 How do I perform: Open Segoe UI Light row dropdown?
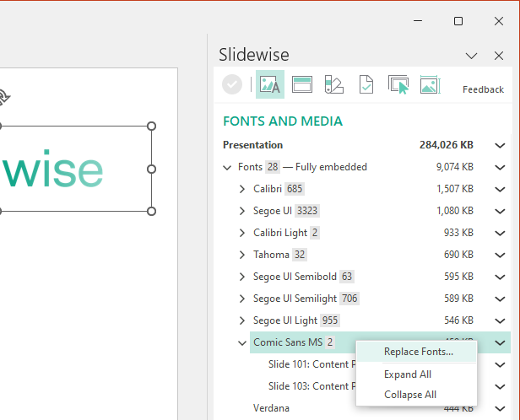pyautogui.click(x=500, y=320)
